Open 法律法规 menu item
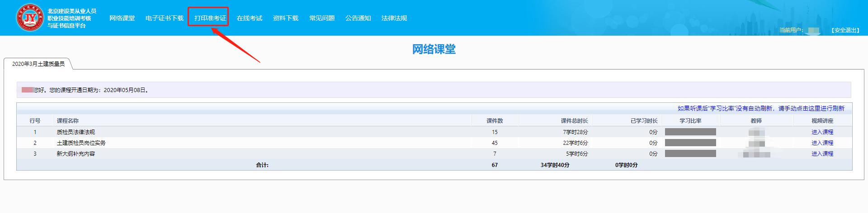Screen dimensions: 868x213 coord(394,18)
